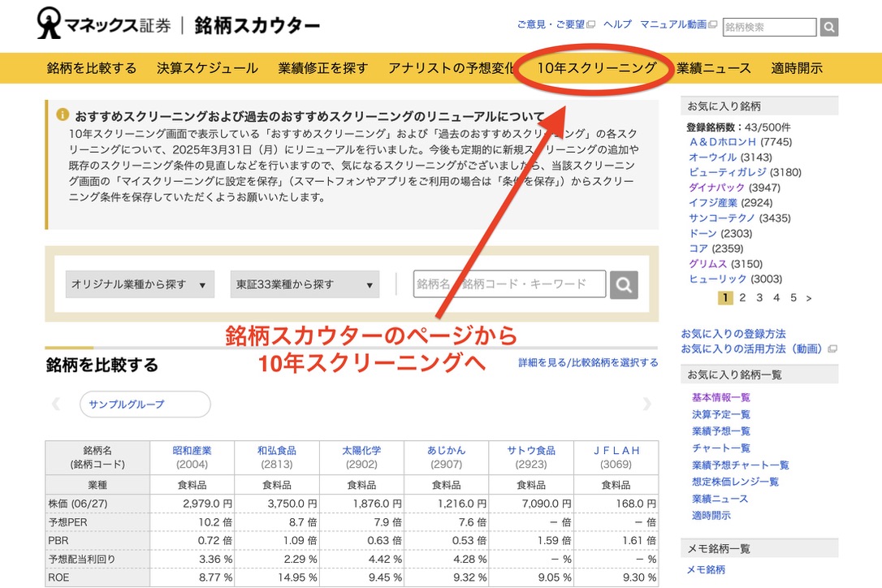Select アナリストの予想変化 menu item
Screen dimensions: 882x588
point(451,68)
